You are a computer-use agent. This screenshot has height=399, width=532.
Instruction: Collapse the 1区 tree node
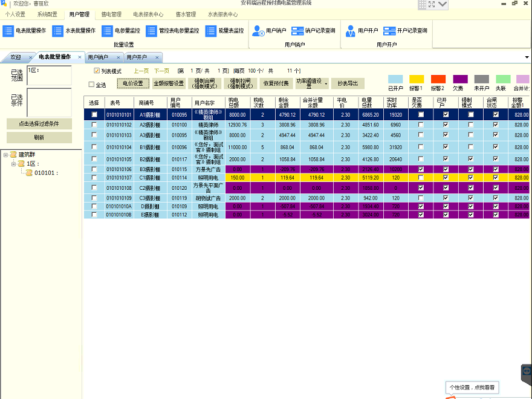pos(13,164)
